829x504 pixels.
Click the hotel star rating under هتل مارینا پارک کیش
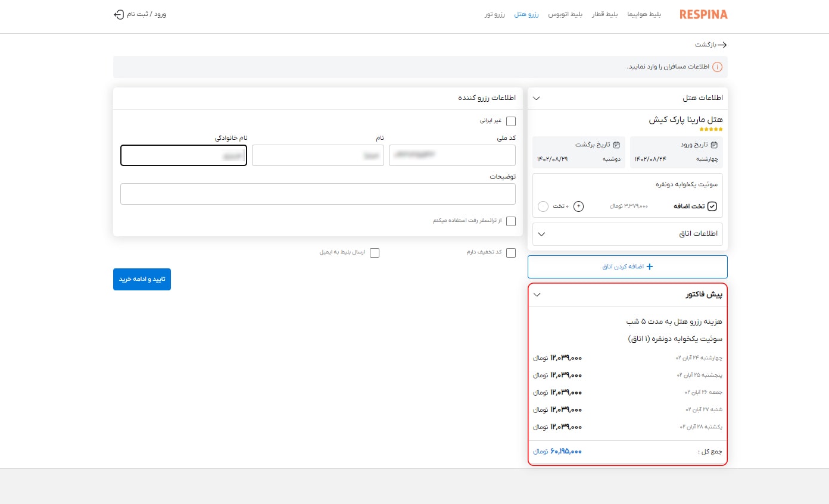pos(710,128)
